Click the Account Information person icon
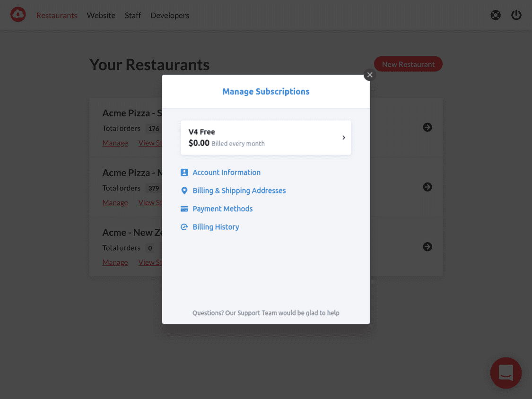 click(184, 173)
